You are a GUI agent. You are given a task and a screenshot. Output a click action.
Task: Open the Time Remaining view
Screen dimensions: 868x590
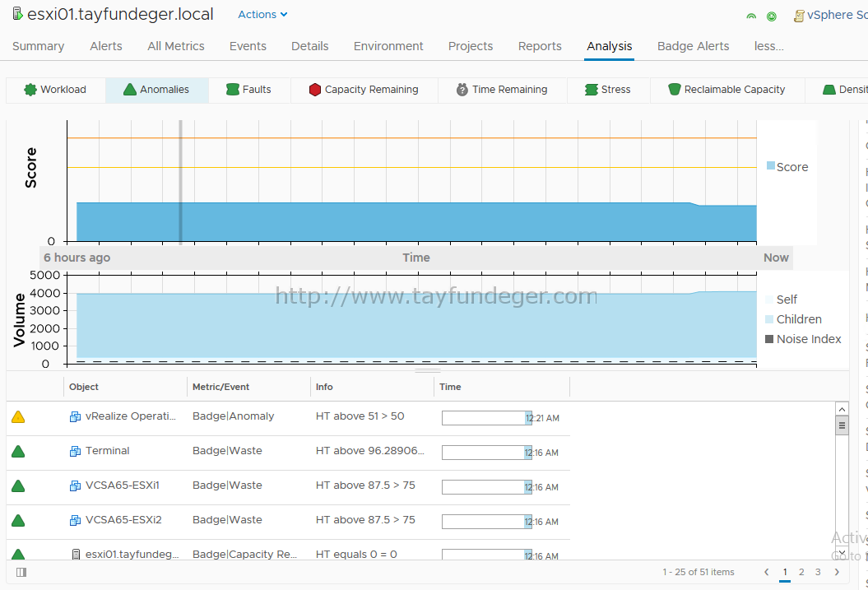pos(502,90)
